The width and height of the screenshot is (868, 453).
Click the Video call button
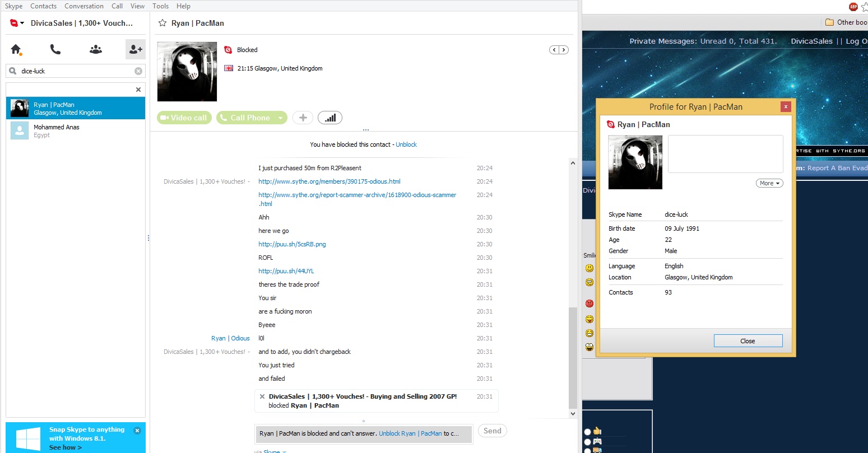tap(184, 118)
